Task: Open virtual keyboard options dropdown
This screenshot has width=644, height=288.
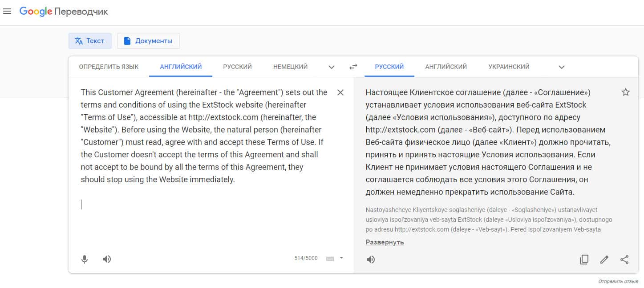Action: point(341,258)
